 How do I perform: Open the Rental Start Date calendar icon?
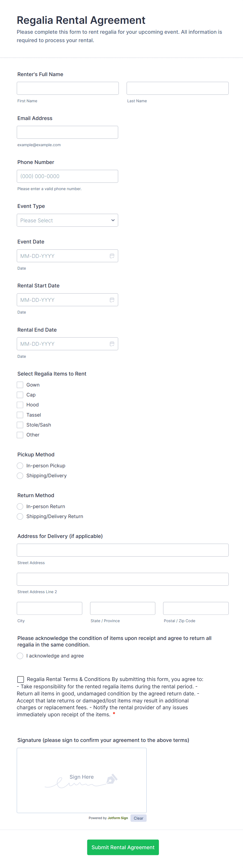coord(112,299)
